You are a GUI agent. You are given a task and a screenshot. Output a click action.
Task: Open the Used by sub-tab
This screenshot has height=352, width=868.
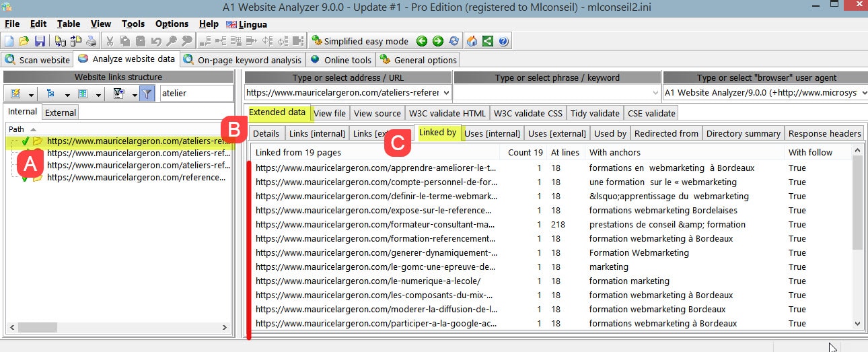(x=610, y=133)
